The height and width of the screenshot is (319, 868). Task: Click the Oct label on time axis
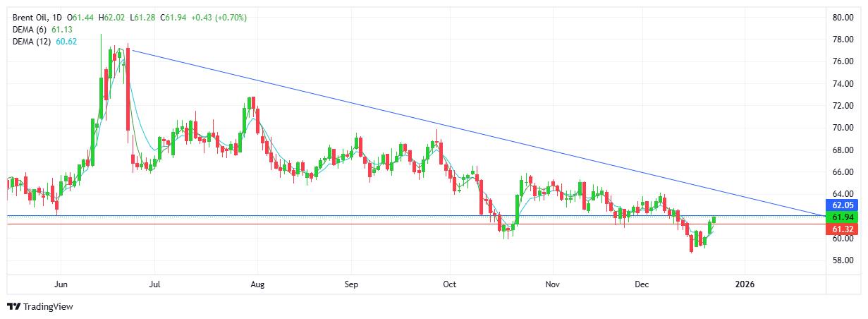tap(450, 284)
